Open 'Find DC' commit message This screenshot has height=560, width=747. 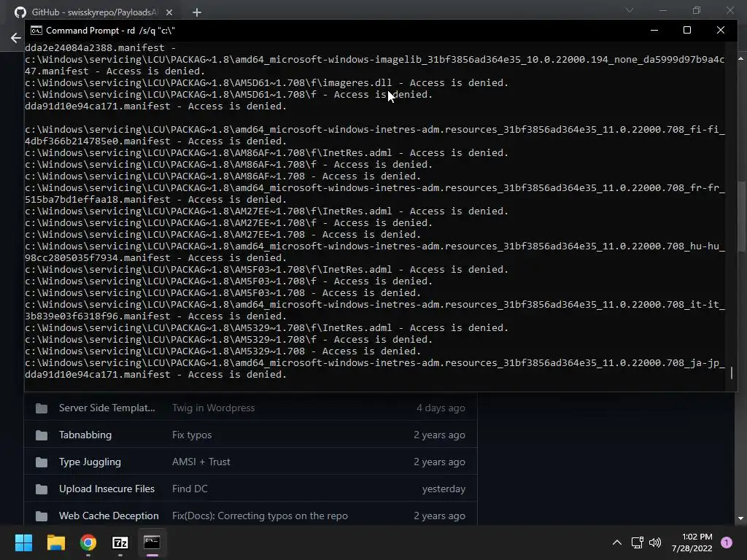coord(190,489)
